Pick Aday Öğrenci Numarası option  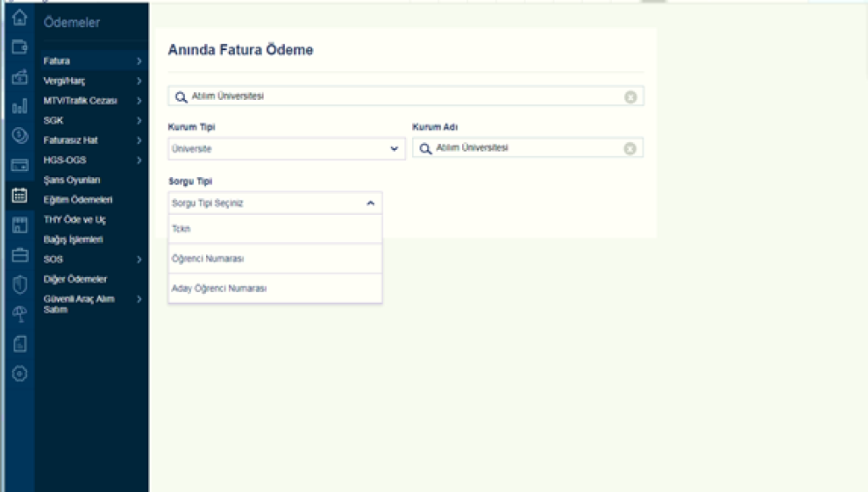click(x=275, y=289)
